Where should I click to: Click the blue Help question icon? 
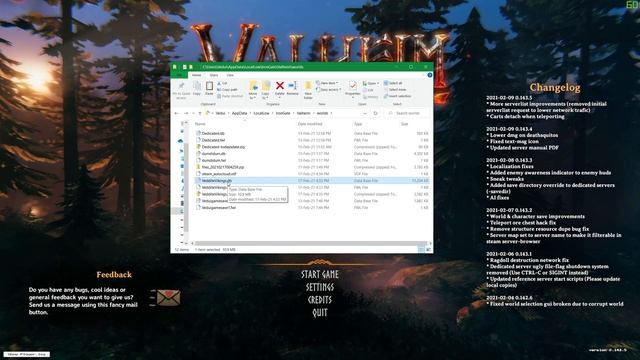(x=429, y=75)
